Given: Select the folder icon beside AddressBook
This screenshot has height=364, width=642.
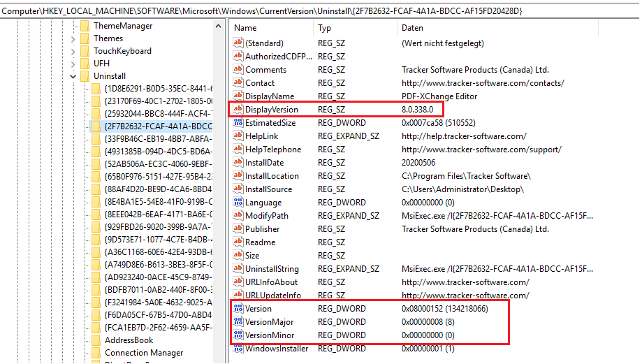Looking at the screenshot, I should coord(96,340).
